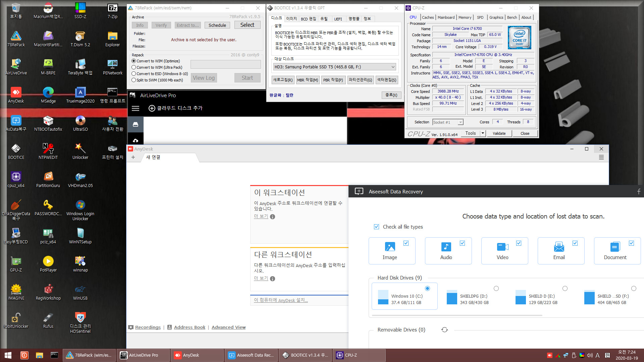Click BOOTICE 파티션관리(G) button

click(x=360, y=80)
